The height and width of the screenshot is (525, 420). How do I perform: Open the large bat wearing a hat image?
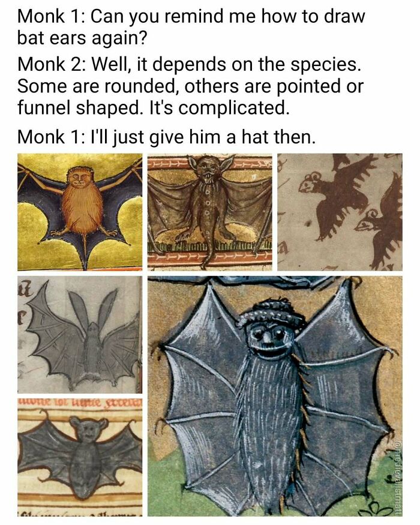tap(275, 396)
